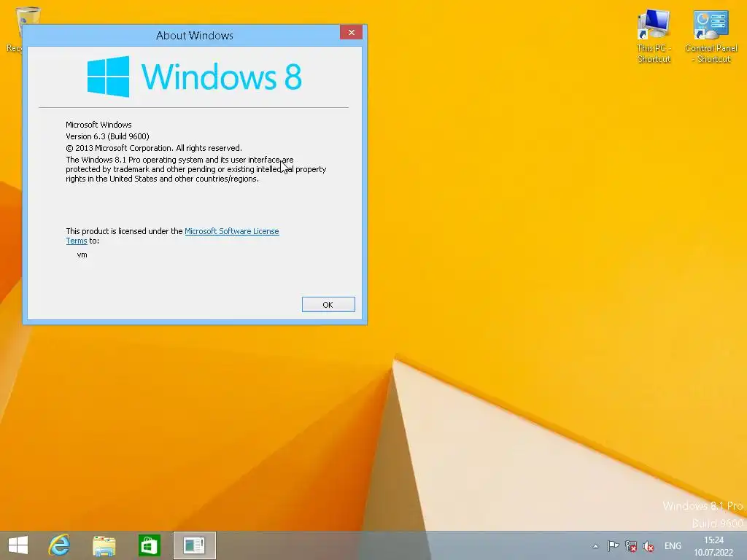Open This PC shortcut on desktop
Image resolution: width=747 pixels, height=560 pixels.
click(654, 36)
